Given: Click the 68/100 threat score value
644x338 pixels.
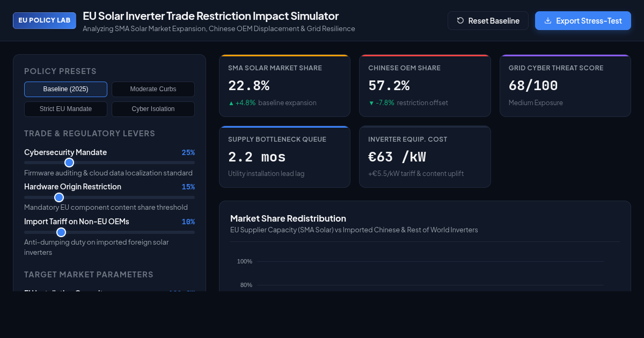Looking at the screenshot, I should click(x=533, y=86).
